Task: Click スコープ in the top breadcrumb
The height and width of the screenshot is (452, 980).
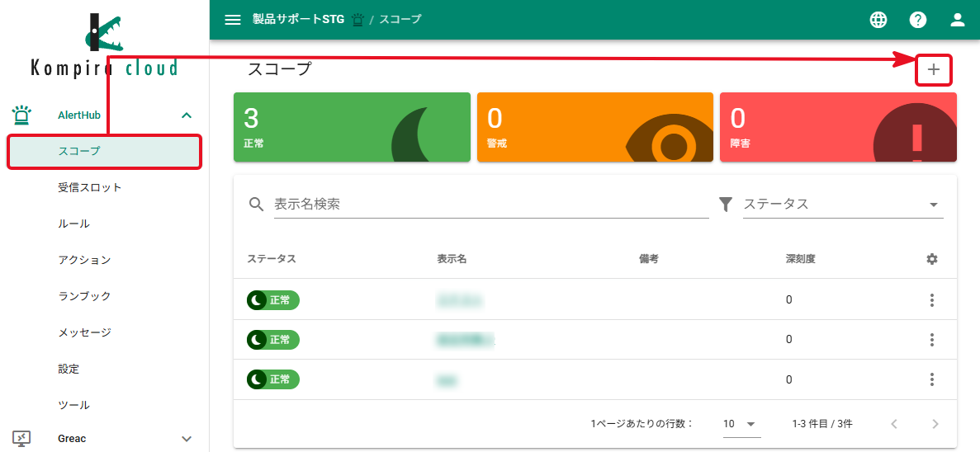Action: coord(400,19)
